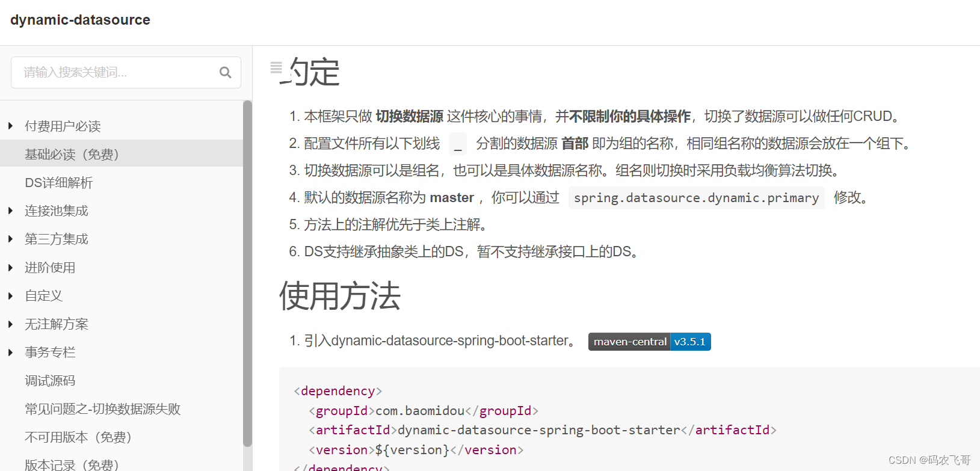
Task: Expand the 事务专栏 section arrow
Action: click(x=10, y=352)
